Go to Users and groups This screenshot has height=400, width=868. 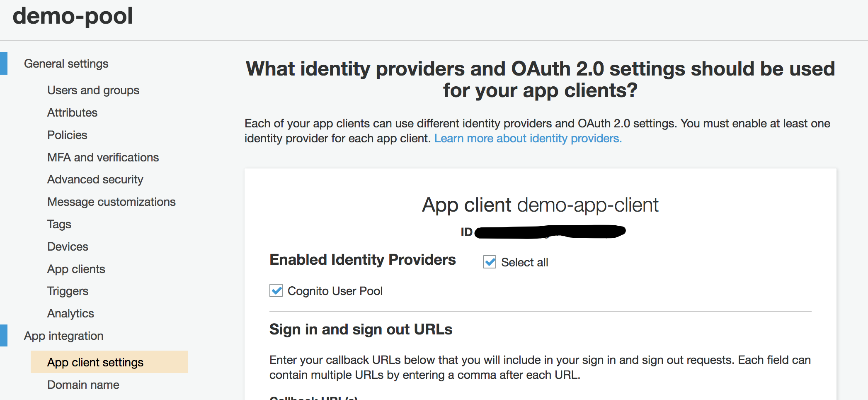click(x=93, y=90)
